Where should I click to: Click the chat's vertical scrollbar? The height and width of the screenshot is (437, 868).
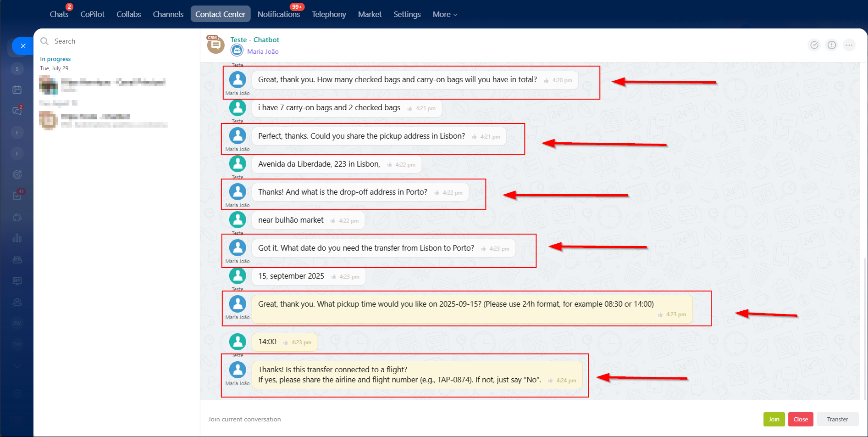pyautogui.click(x=864, y=321)
